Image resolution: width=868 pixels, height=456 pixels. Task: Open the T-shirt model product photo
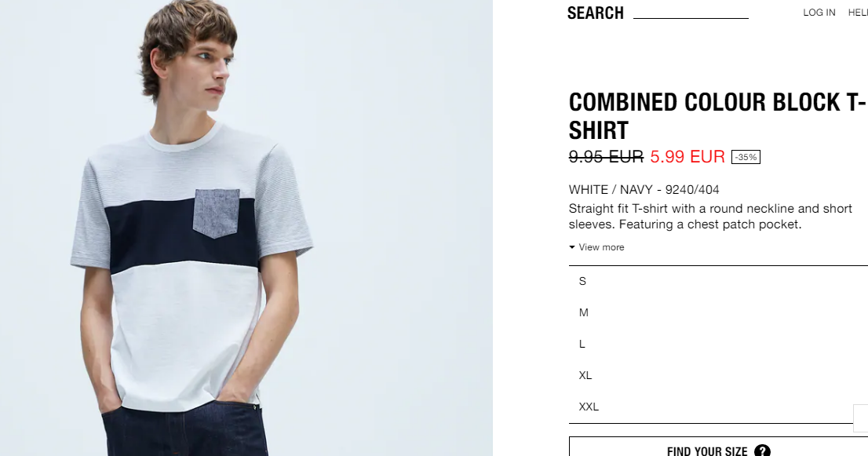click(x=246, y=228)
